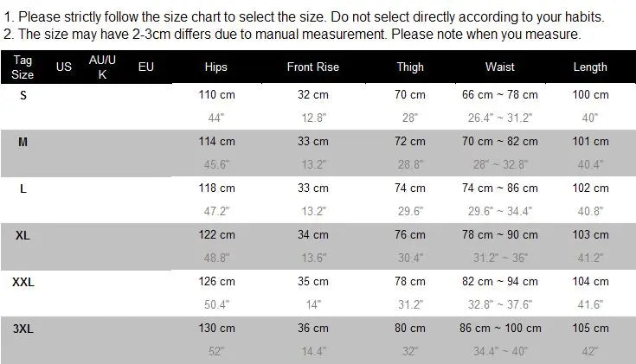
Task: Select the 86 cm ~ 100 cm waist cell
Action: 500,328
